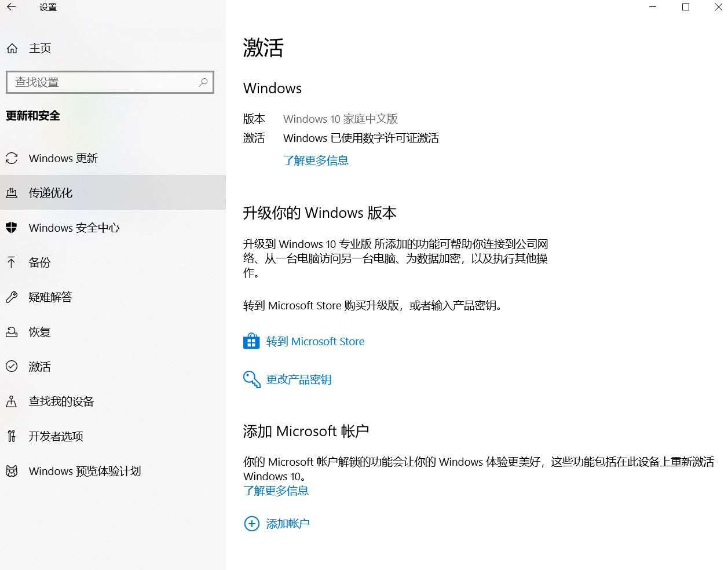Screen dimensions: 728x570
Task: Click 添加帐户 link
Action: pyautogui.click(x=288, y=524)
